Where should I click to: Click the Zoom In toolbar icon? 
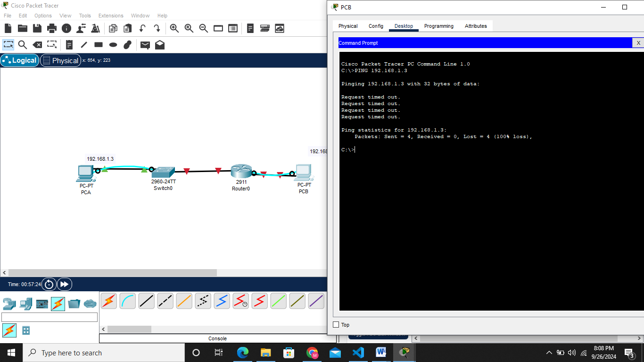click(x=174, y=28)
